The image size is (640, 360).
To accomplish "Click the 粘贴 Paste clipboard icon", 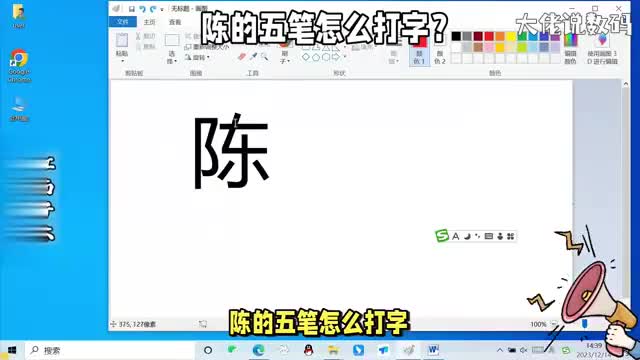I will pyautogui.click(x=122, y=41).
